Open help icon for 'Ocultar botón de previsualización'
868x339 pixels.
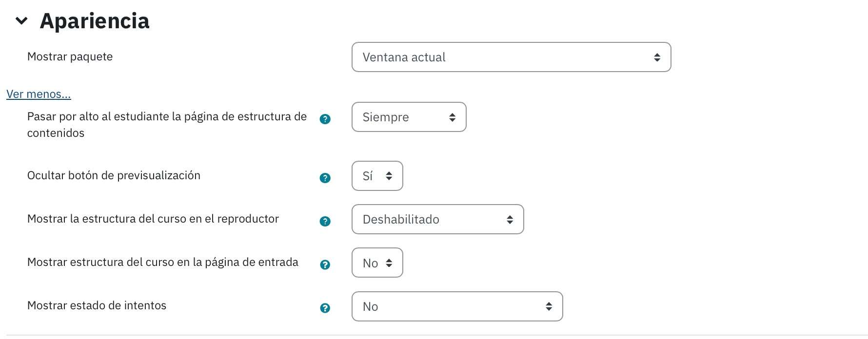click(325, 178)
